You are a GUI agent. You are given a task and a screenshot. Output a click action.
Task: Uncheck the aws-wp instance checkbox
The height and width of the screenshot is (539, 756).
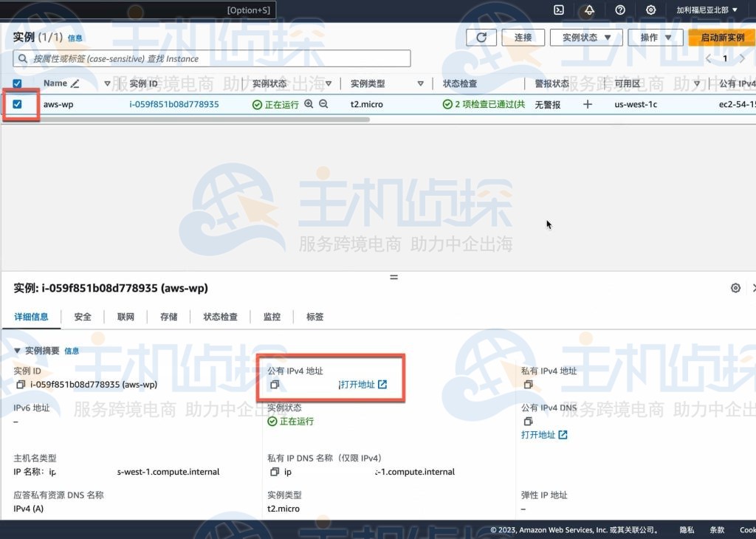[x=18, y=104]
